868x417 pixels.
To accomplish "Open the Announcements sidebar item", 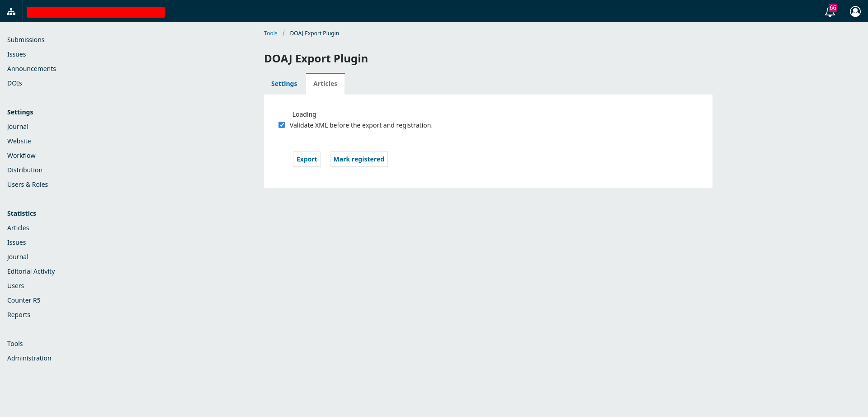I will (x=32, y=69).
